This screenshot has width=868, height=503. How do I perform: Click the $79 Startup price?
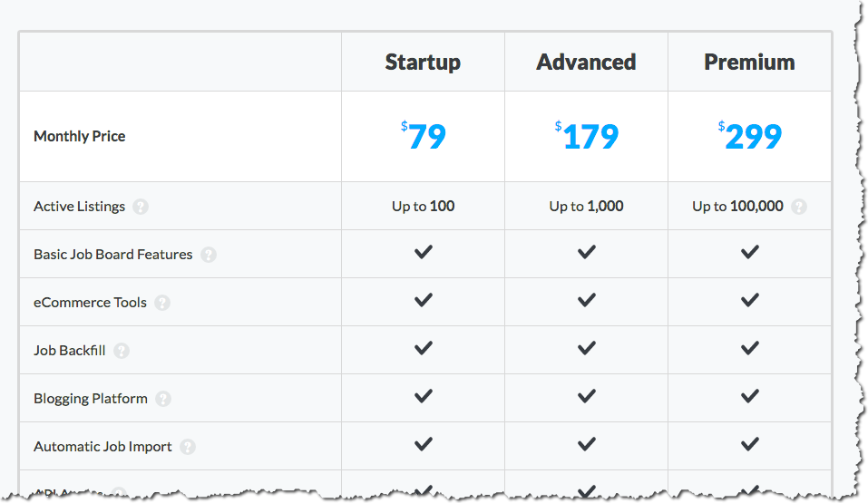coord(424,136)
